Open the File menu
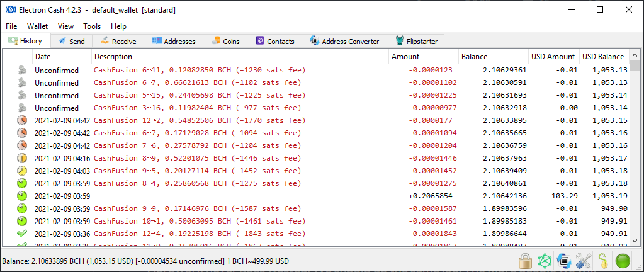The image size is (644, 272). click(11, 26)
